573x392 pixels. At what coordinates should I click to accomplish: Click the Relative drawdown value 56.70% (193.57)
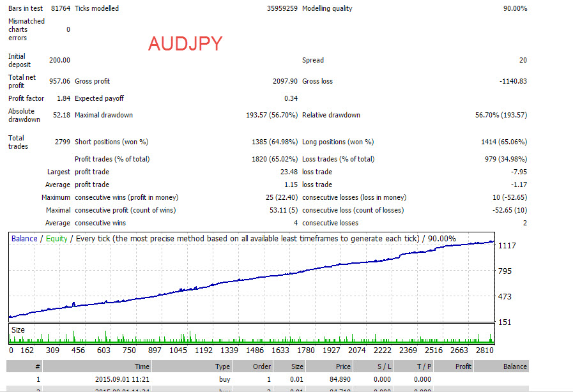(x=501, y=115)
